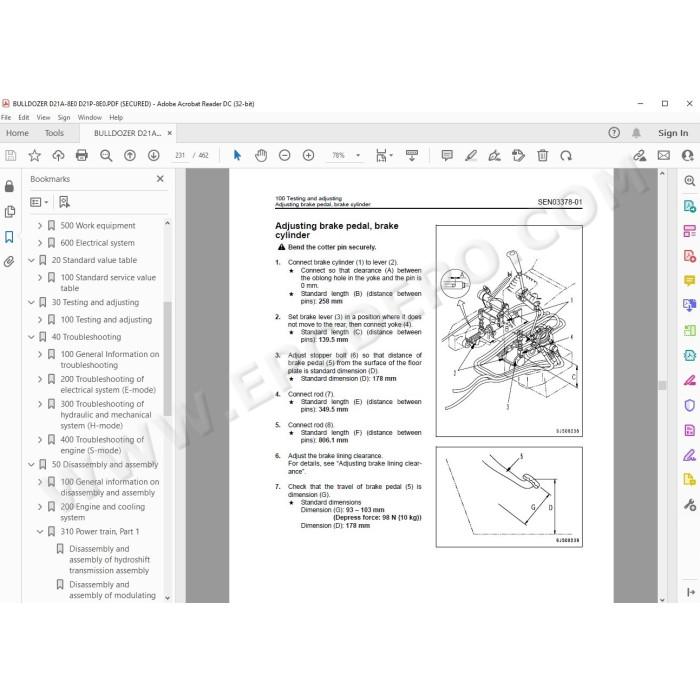Screen dimensions: 700x700
Task: Click the Sign In button
Action: 673,133
